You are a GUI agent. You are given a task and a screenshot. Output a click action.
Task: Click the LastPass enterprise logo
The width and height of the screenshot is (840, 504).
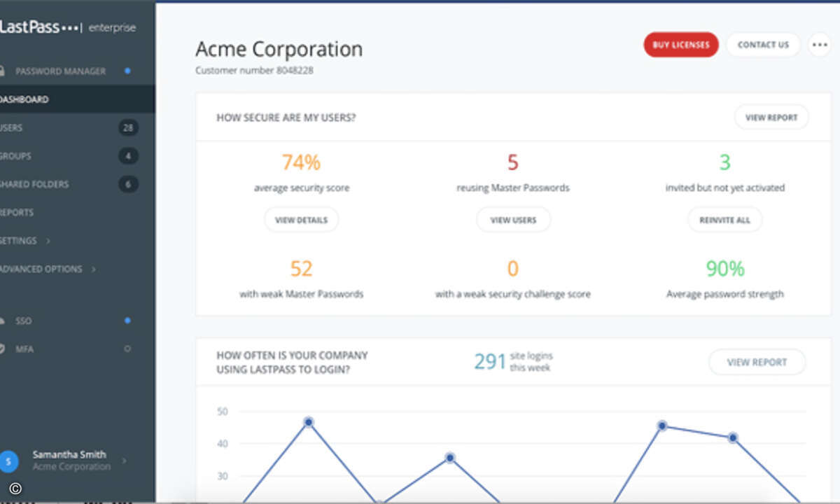click(68, 28)
